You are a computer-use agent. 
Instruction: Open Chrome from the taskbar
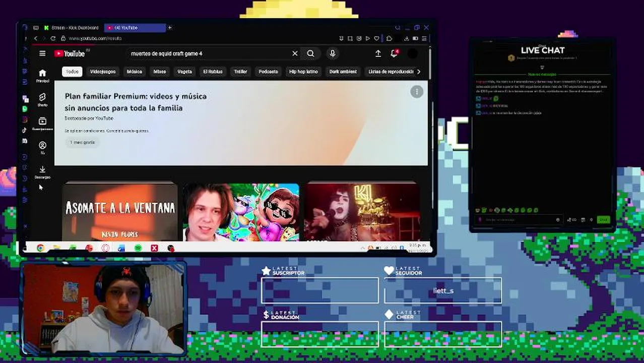(x=40, y=248)
